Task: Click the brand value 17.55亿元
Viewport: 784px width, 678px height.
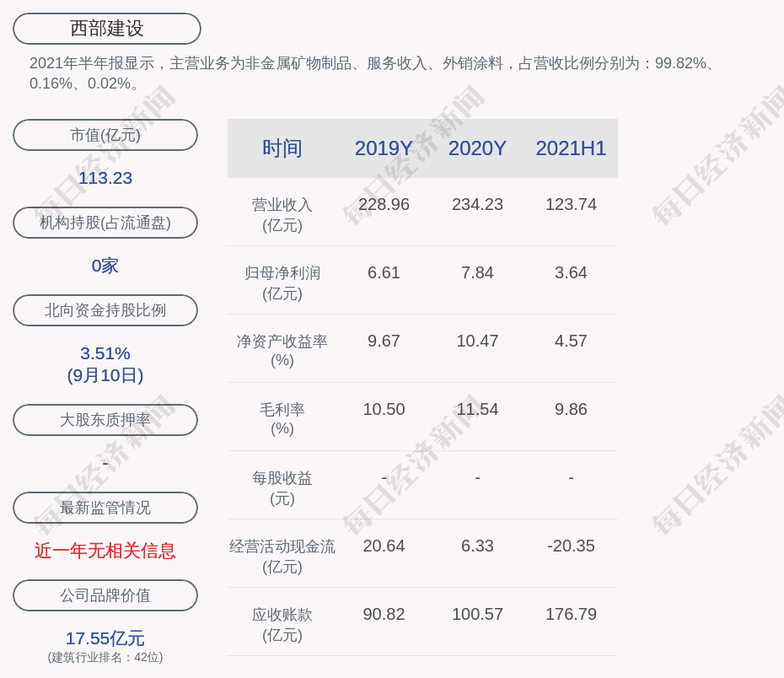Action: pos(105,638)
